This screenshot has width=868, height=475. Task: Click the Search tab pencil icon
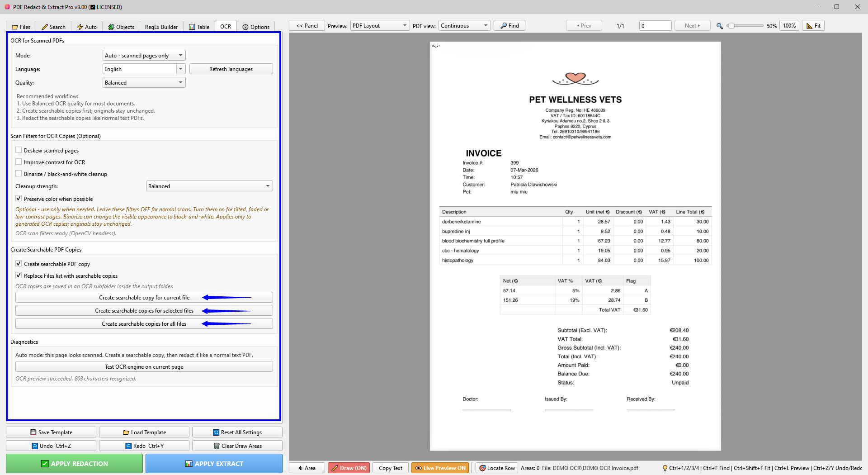(x=45, y=27)
